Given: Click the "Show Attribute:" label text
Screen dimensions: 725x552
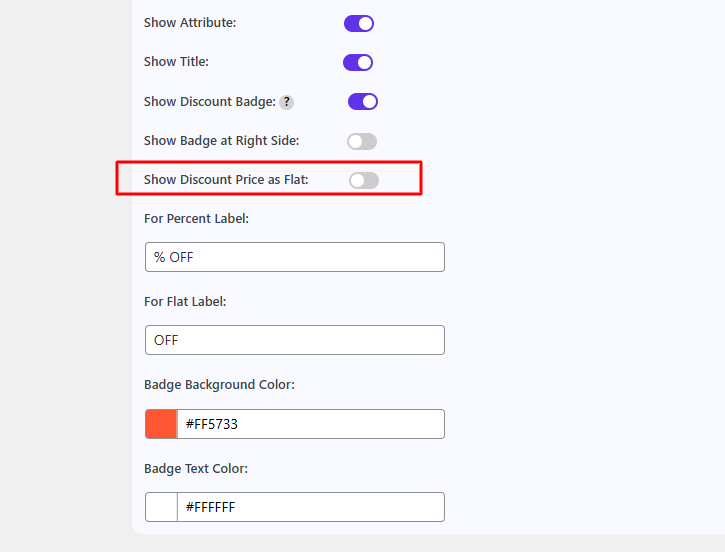Looking at the screenshot, I should (x=190, y=22).
